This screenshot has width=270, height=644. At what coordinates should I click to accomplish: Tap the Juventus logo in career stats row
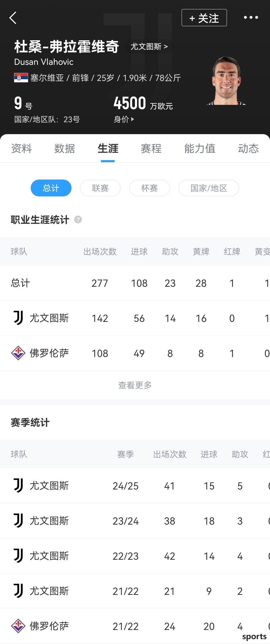[x=18, y=318]
